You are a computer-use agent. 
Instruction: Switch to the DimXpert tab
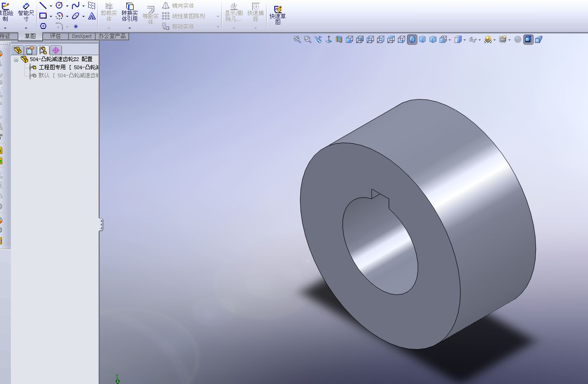[82, 36]
